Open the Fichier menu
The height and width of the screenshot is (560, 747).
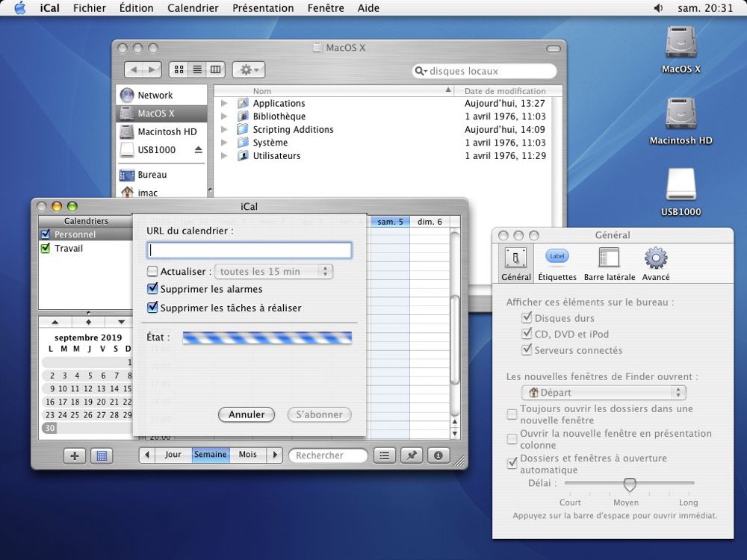[x=90, y=8]
